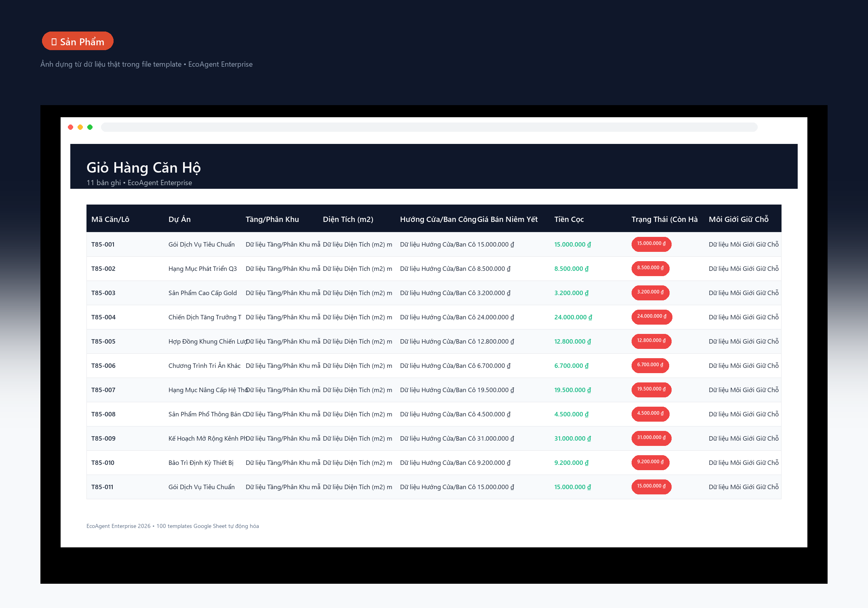Click the red 24.000.000 ₫ status badge
868x608 pixels.
pos(652,317)
